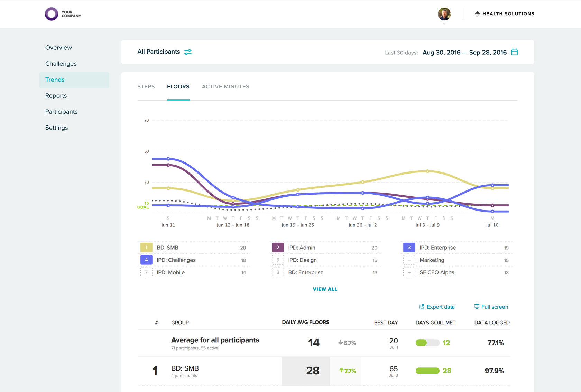Click the IPD: Admin legend label
Image resolution: width=581 pixels, height=392 pixels.
click(302, 248)
